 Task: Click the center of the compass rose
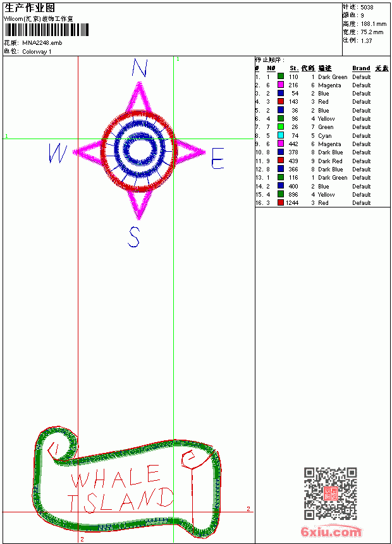pos(139,151)
